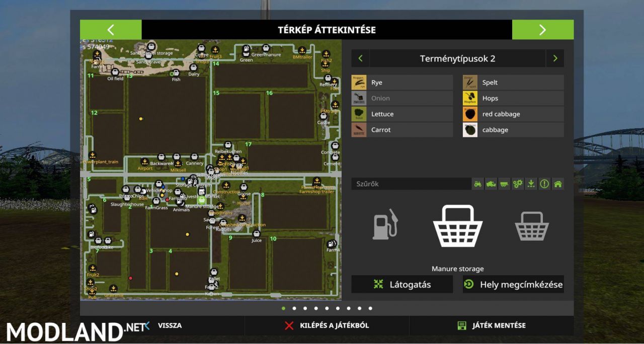Select the cabbage crop type
The image size is (644, 344).
tap(513, 130)
